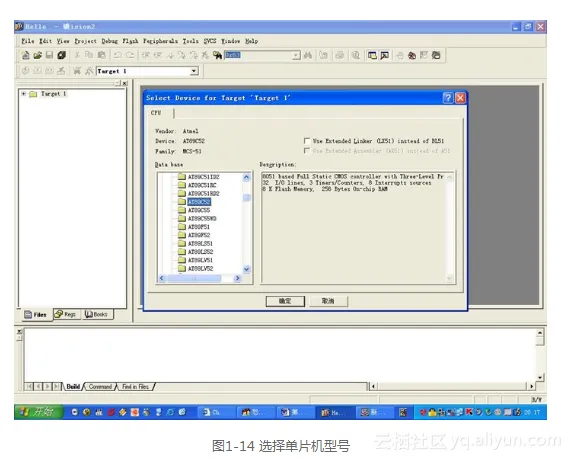This screenshot has width=572, height=460.
Task: Click the Undo toolbar icon
Action: pos(117,55)
